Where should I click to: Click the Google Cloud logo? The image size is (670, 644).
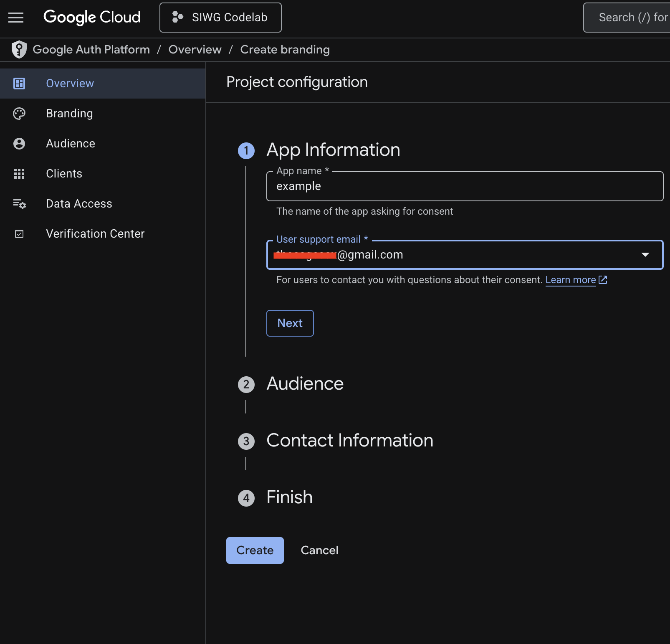click(92, 17)
